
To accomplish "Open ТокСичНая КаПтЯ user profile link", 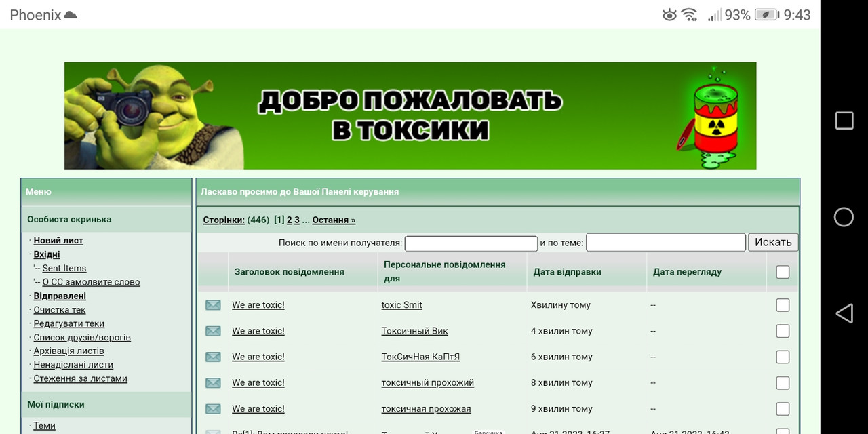I will point(421,357).
